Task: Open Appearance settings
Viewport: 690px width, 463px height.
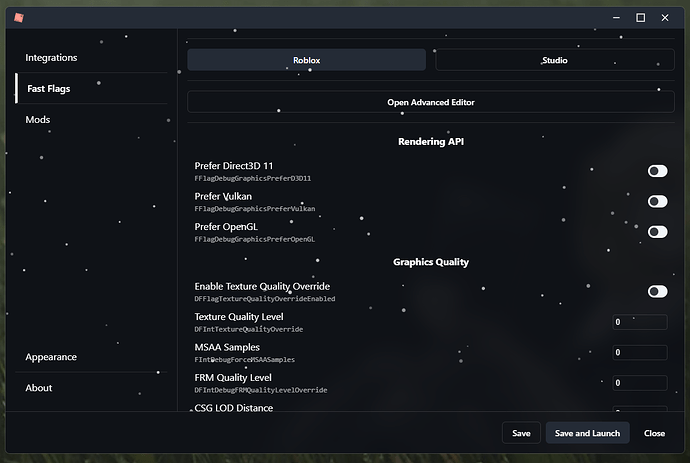Action: 51,357
